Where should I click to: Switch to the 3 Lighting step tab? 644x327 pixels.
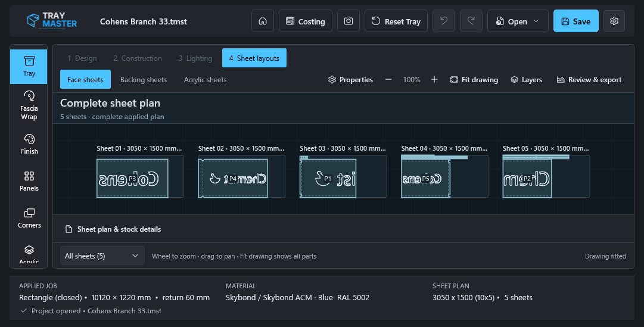coord(195,58)
